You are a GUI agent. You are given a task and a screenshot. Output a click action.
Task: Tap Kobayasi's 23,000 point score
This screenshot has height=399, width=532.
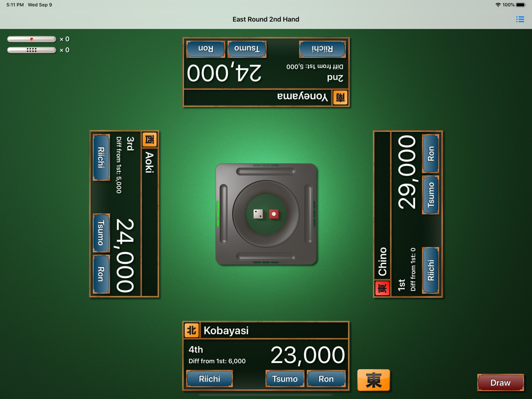tap(307, 355)
